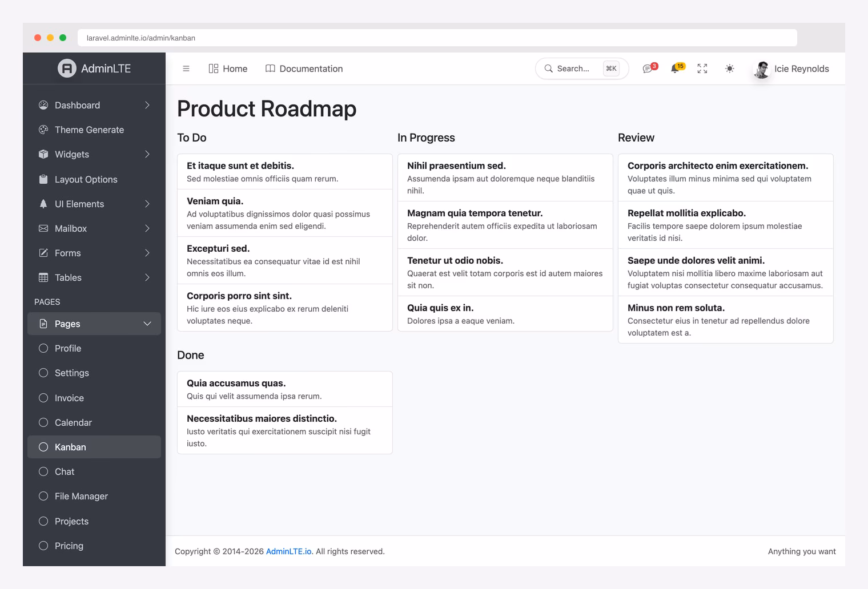Open the Layout Options menu item
868x589 pixels.
94,179
